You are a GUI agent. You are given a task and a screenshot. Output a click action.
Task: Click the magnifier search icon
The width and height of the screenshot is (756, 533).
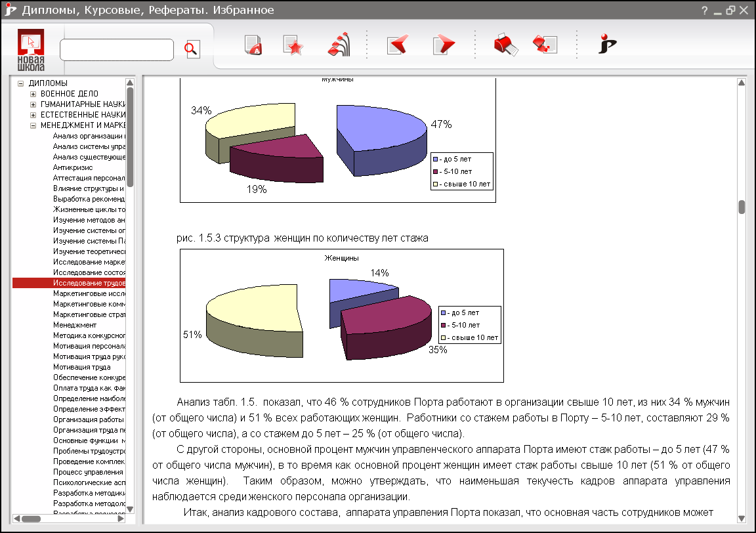pyautogui.click(x=192, y=49)
